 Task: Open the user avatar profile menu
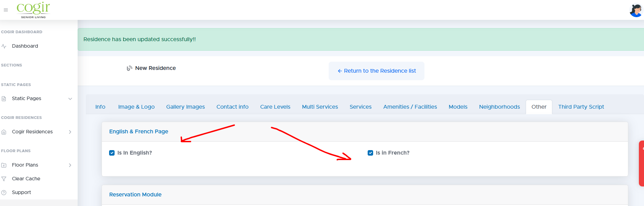point(636,10)
